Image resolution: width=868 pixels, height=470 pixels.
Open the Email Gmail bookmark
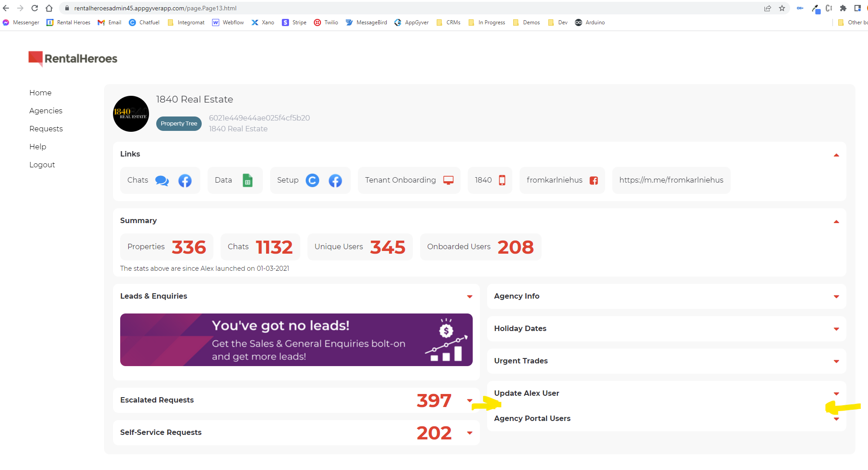(x=109, y=22)
